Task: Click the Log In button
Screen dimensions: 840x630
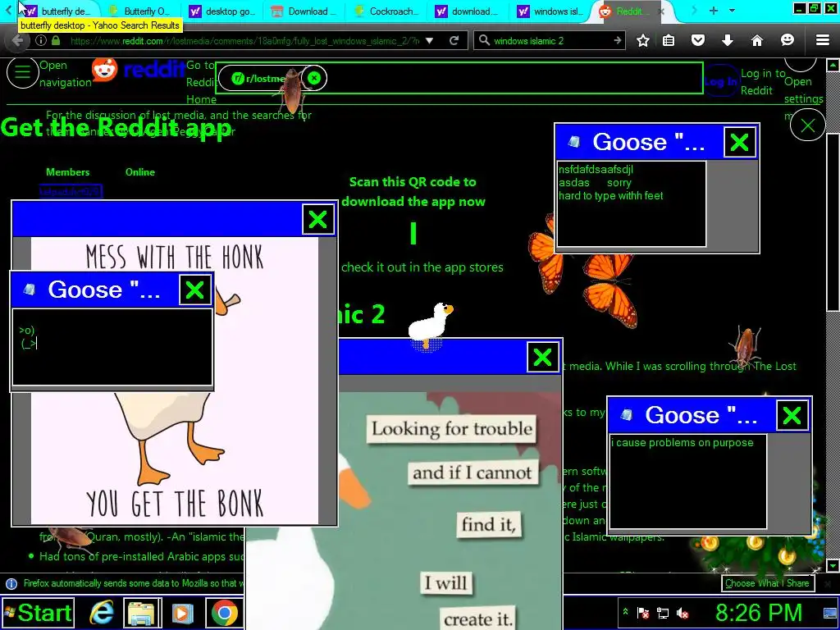Action: [x=720, y=81]
